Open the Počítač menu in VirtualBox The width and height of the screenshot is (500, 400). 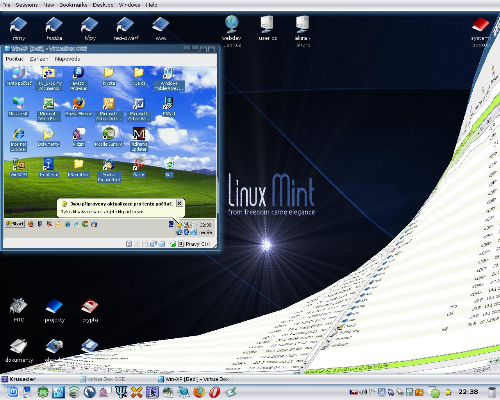tap(15, 59)
